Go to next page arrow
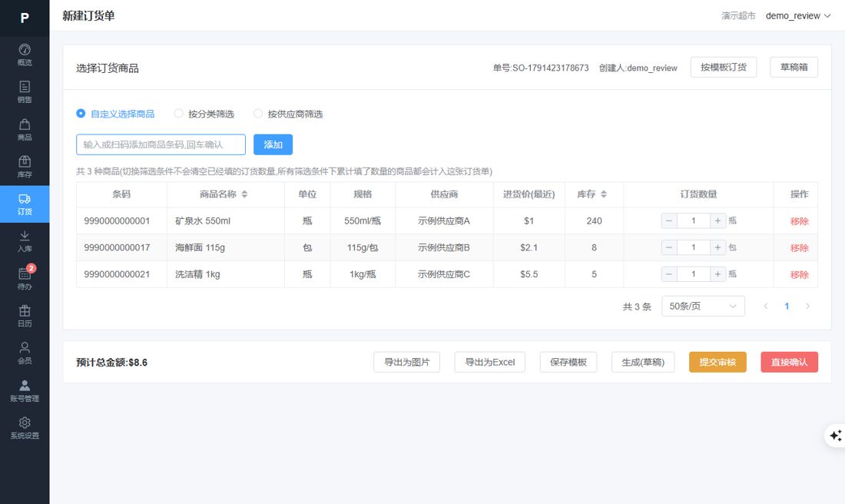Viewport: 845px width, 504px height. tap(807, 307)
